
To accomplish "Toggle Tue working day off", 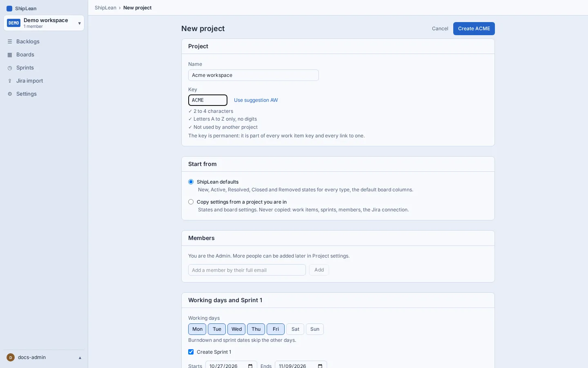I will [x=217, y=329].
